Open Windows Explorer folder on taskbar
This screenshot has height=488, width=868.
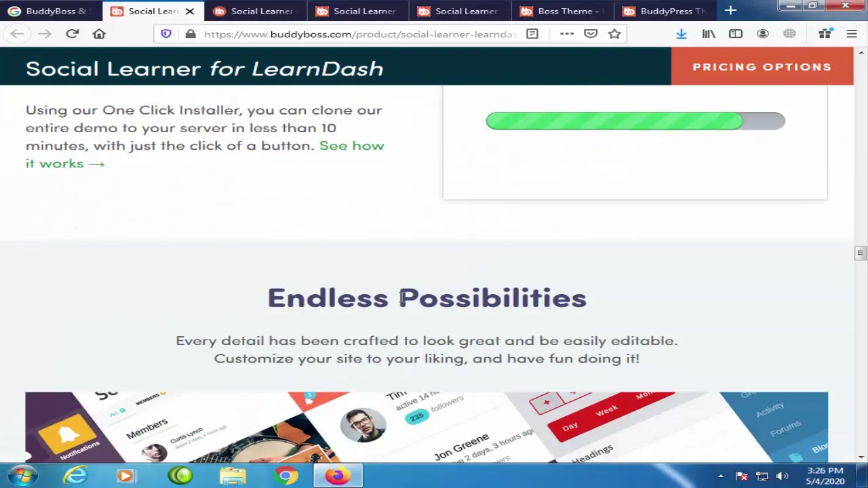pyautogui.click(x=233, y=476)
